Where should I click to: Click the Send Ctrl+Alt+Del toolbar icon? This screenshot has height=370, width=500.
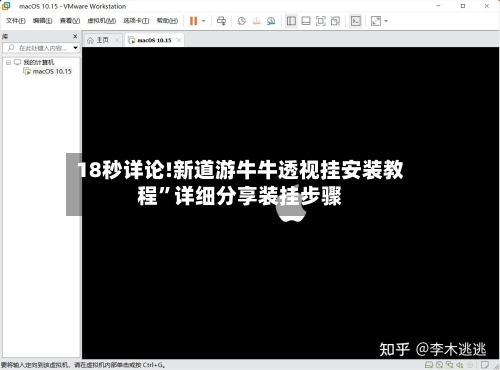point(221,21)
